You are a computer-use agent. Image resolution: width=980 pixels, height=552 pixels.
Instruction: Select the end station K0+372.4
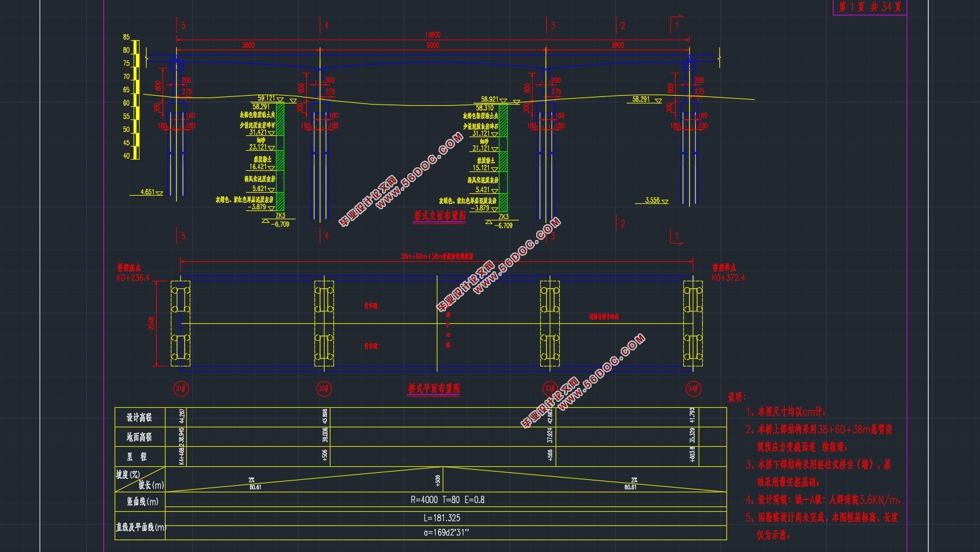[728, 277]
